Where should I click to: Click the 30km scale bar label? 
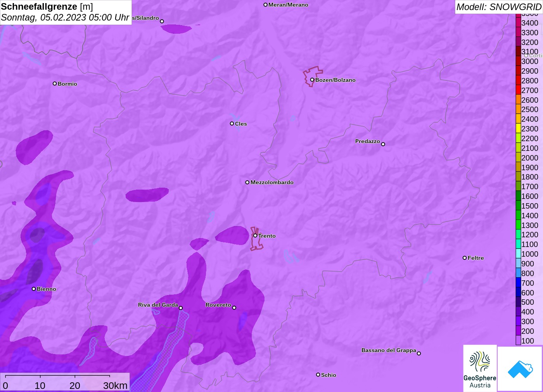coord(115,385)
